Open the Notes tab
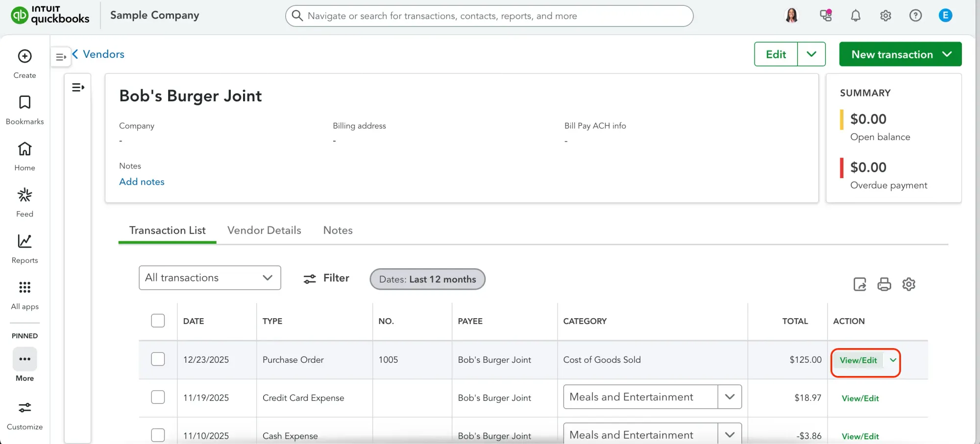Screen dimensions: 980x444 click(338, 230)
